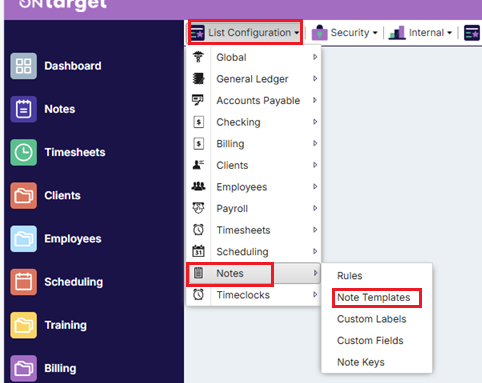
Task: Select General Ledger menu entry
Action: (253, 79)
